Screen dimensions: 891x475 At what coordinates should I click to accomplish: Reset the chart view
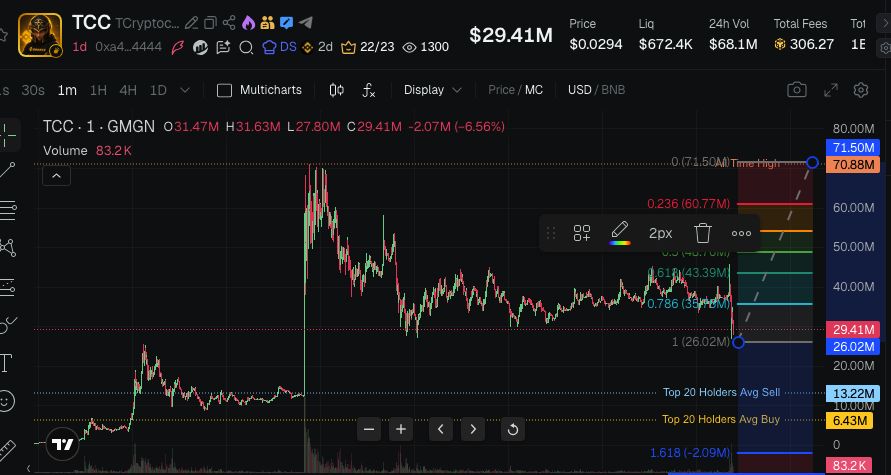(x=513, y=429)
